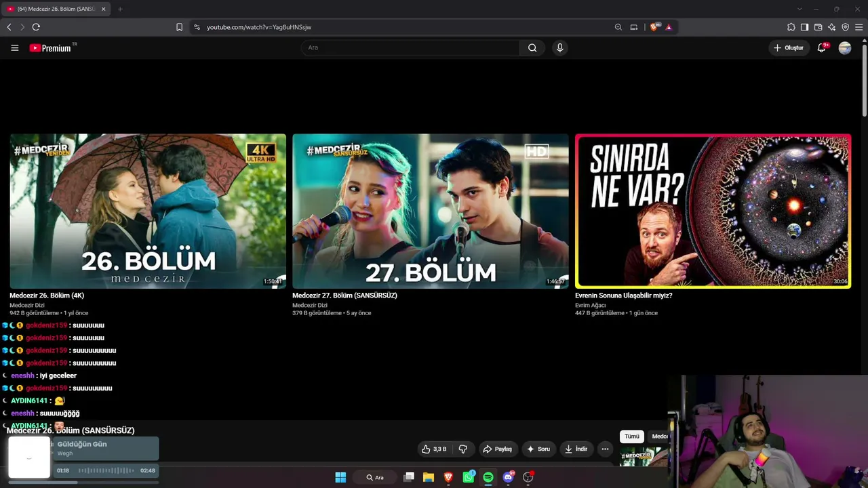Screen dimensions: 868x488
Task: Click the Paylaş share button
Action: pyautogui.click(x=497, y=449)
